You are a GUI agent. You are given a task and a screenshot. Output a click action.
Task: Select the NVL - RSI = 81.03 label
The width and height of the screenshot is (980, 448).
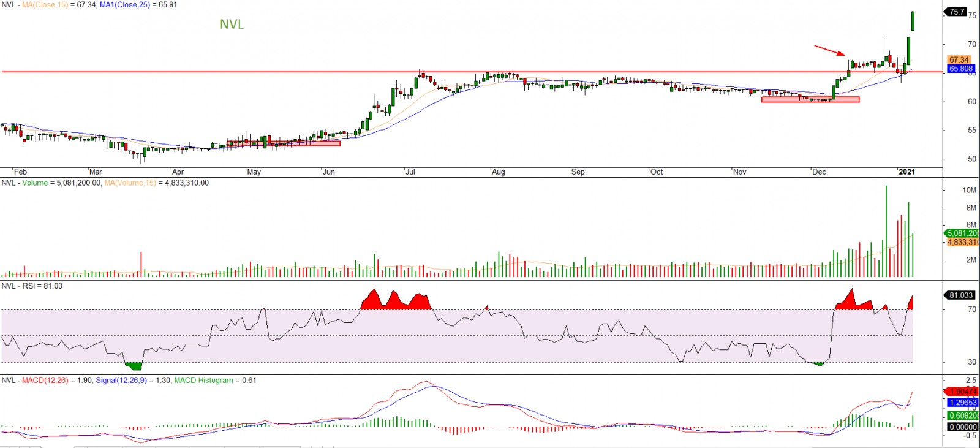pyautogui.click(x=32, y=286)
